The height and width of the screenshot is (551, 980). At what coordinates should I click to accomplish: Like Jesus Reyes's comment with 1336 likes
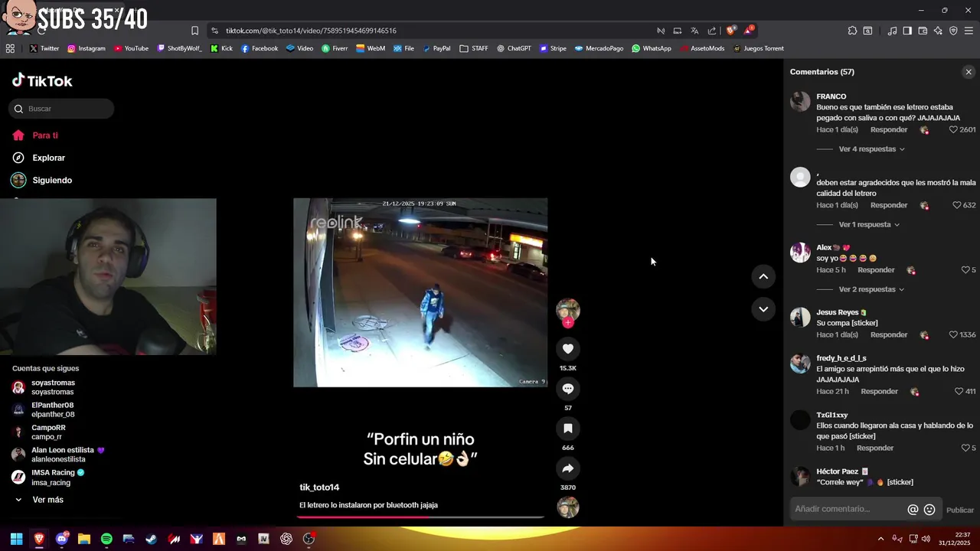953,335
